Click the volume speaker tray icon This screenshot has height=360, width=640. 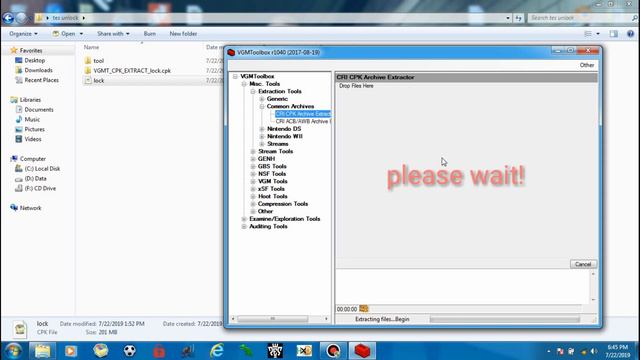[594, 351]
